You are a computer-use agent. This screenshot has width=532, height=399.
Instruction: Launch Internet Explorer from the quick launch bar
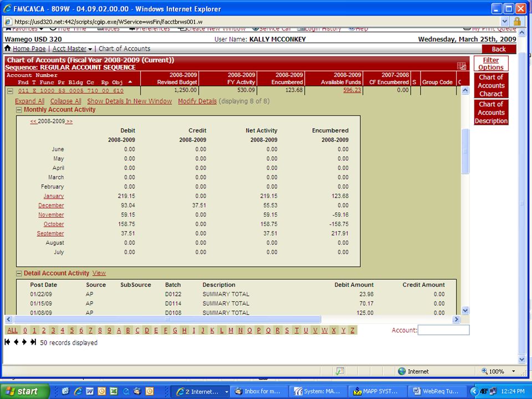pos(78,391)
